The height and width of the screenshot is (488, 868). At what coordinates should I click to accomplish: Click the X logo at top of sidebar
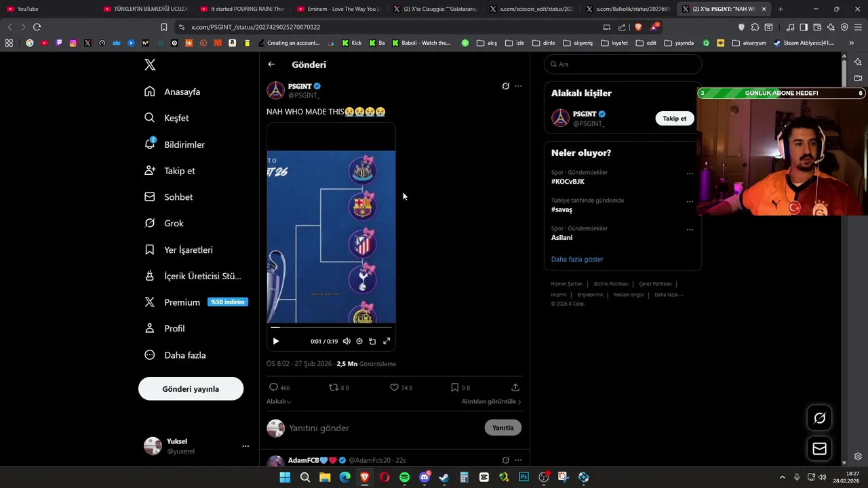click(150, 64)
